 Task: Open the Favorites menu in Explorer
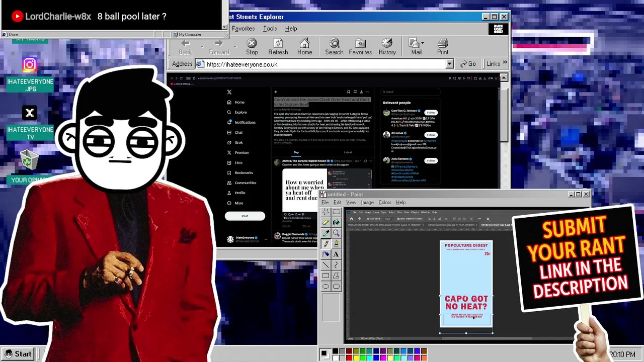[x=243, y=29]
